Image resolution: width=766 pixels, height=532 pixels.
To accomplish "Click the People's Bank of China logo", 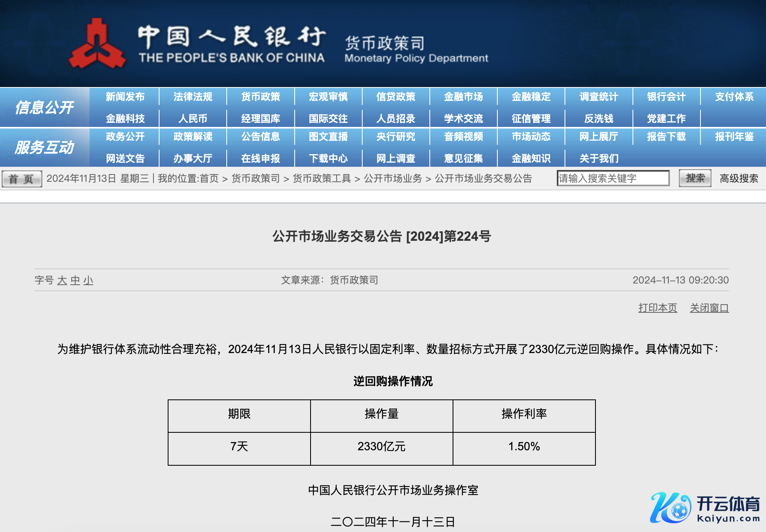I will pos(97,44).
